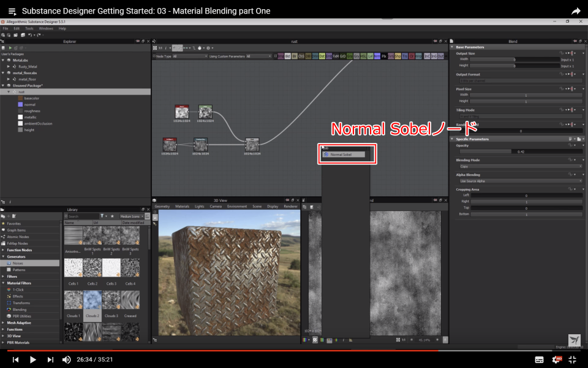The width and height of the screenshot is (588, 368).
Task: Add a Sharpen node via the Shp shortcut
Action: pyautogui.click(x=398, y=56)
